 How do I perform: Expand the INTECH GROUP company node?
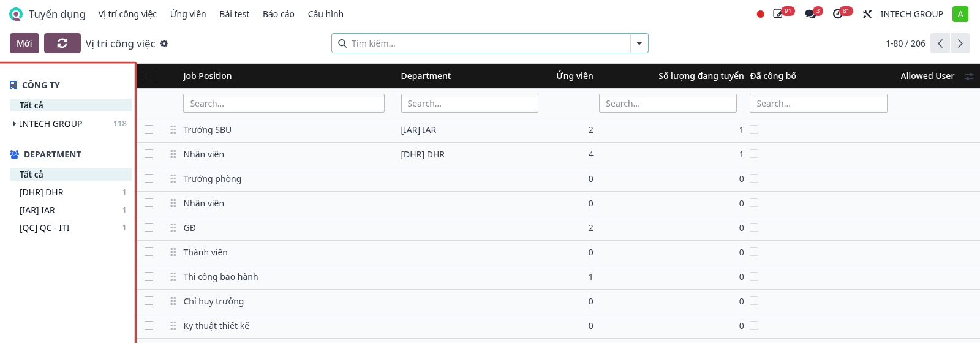(14, 124)
